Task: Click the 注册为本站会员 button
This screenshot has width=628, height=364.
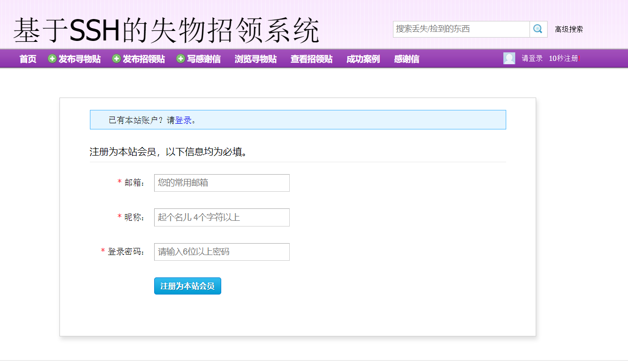Action: (x=187, y=285)
